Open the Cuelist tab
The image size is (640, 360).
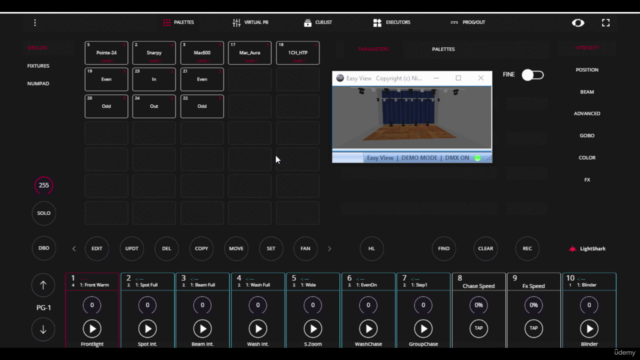point(318,22)
